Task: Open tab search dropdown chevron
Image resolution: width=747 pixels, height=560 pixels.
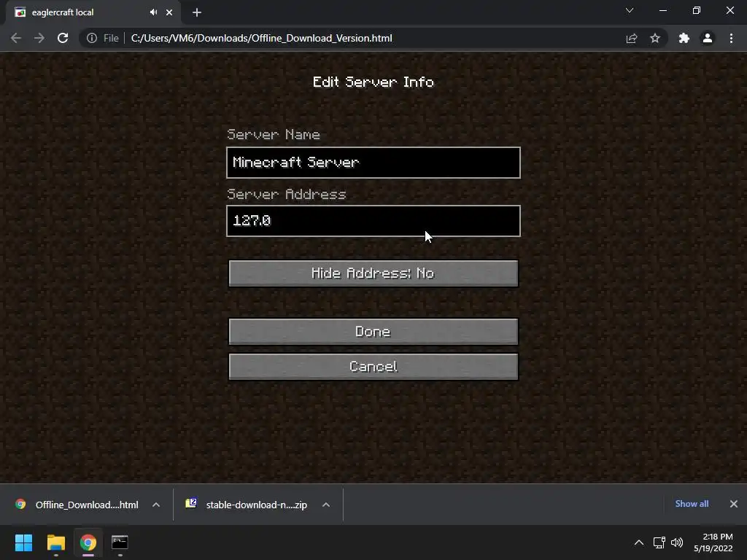Action: 630,10
